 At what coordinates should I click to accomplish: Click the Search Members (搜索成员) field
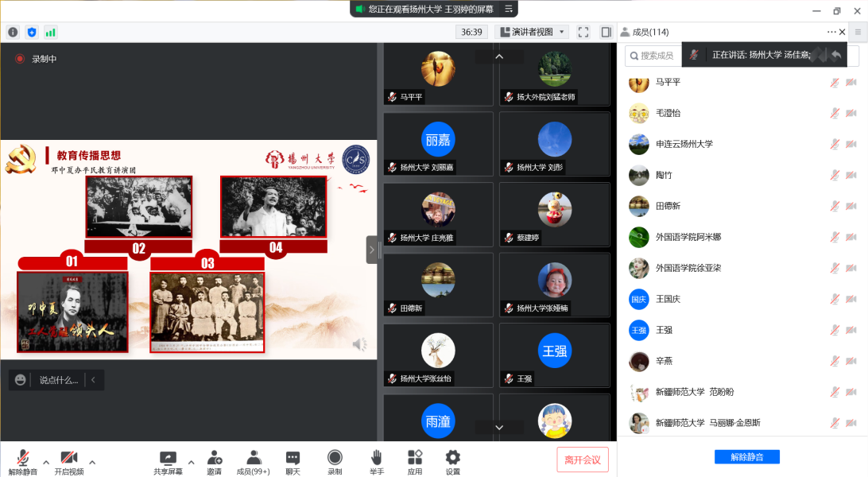[x=653, y=56]
